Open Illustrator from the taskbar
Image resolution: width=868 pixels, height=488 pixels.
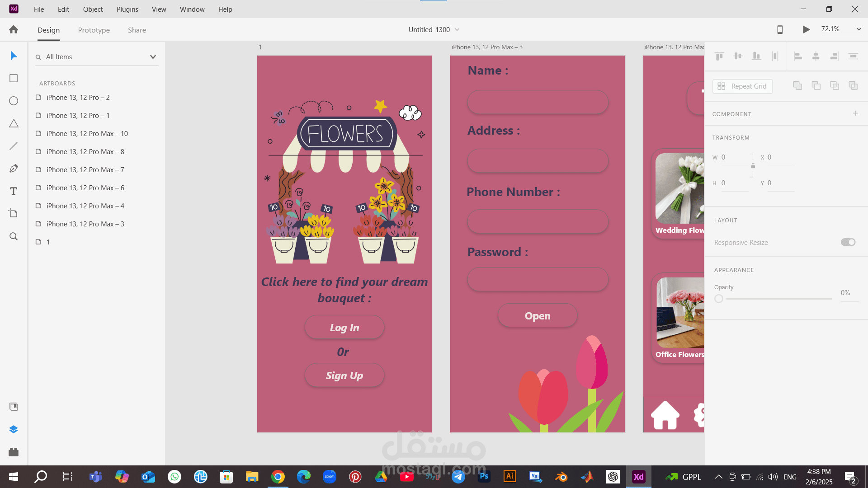[509, 476]
